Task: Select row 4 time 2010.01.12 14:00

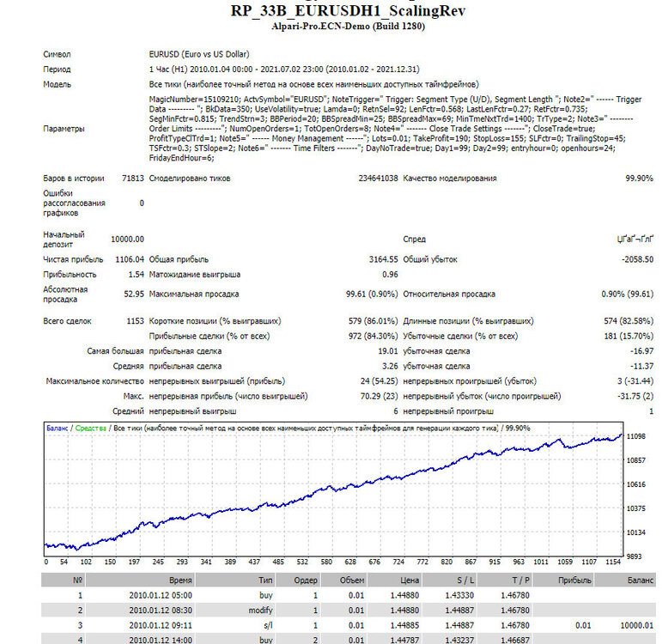Action: (161, 641)
